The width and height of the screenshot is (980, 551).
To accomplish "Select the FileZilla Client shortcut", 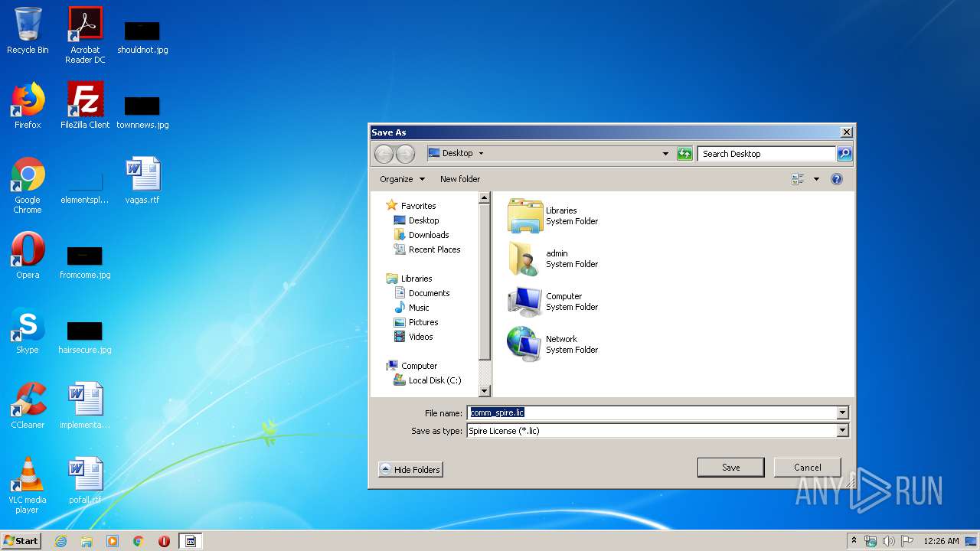I will pos(85,106).
